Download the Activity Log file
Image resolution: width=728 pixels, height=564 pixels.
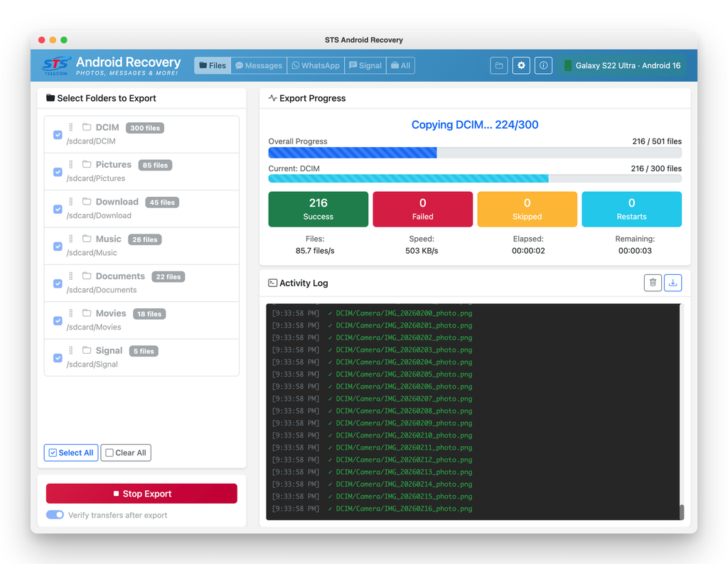coord(673,283)
